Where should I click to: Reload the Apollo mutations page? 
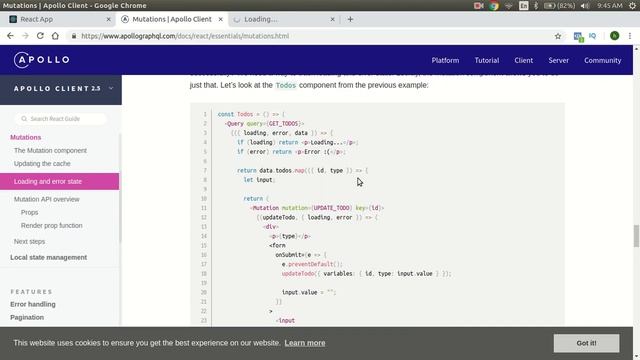coord(40,36)
